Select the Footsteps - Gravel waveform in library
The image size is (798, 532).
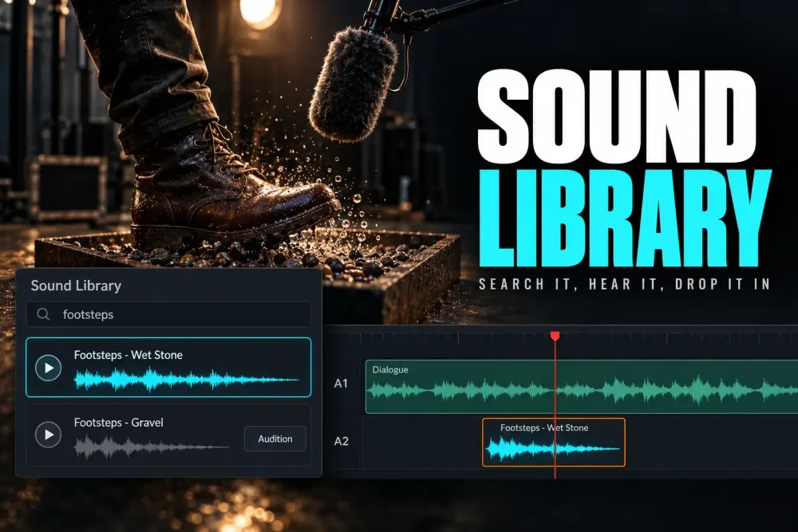pos(152,447)
